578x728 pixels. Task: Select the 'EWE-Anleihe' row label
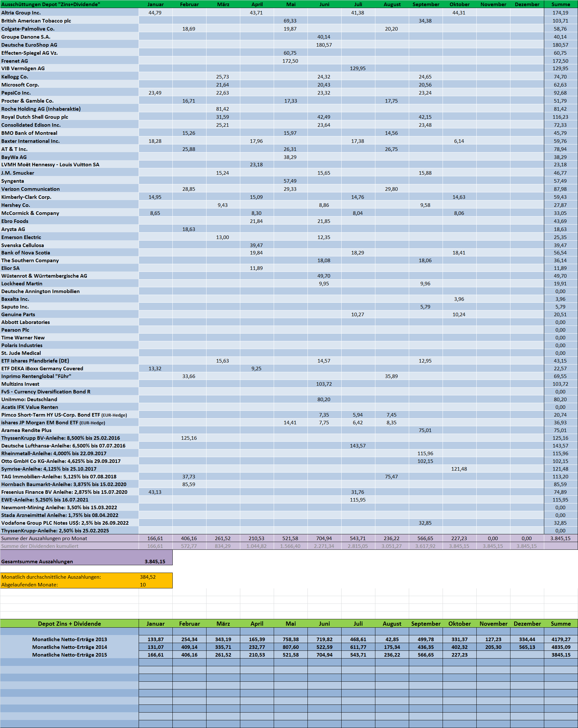(x=45, y=500)
